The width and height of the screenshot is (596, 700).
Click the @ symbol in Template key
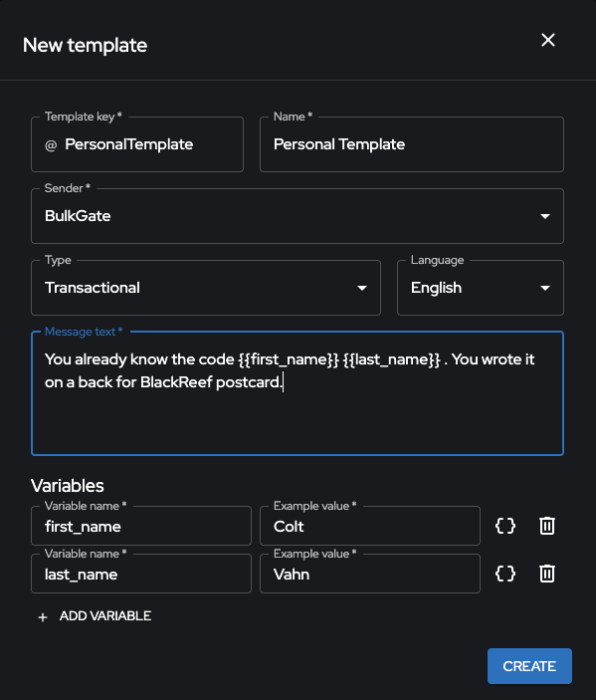tap(51, 145)
